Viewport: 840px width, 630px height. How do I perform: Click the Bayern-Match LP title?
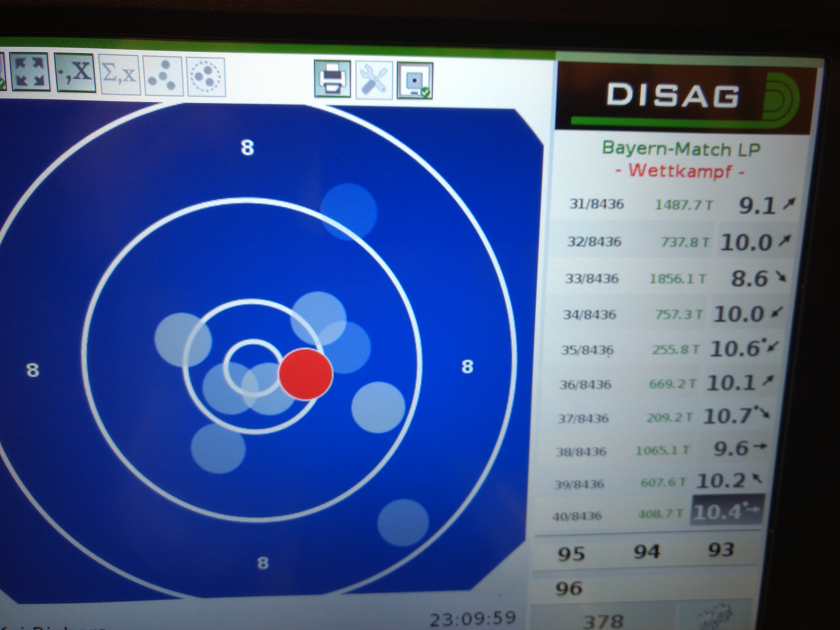[x=681, y=149]
